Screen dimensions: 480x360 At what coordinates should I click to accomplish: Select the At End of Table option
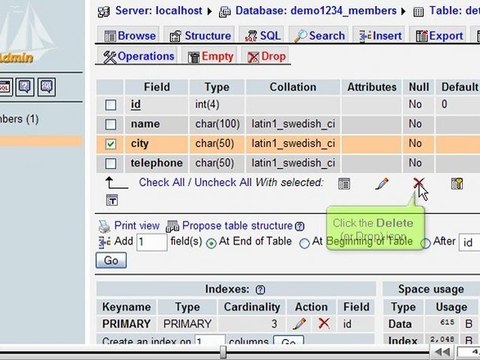[x=211, y=243]
